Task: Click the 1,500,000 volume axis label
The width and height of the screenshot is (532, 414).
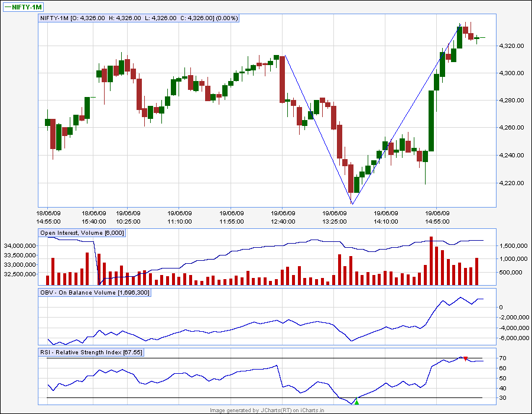Action: (x=514, y=245)
